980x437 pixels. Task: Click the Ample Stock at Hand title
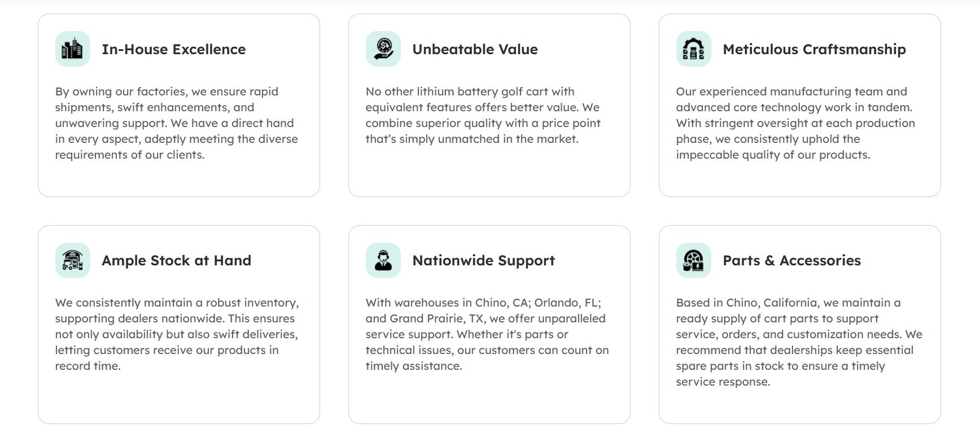tap(176, 261)
